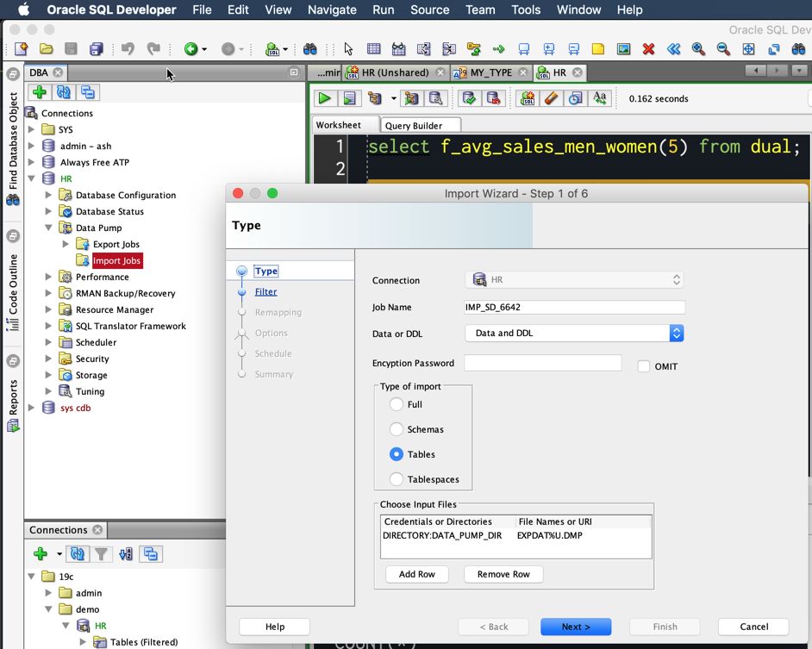Click the New file icon in main toolbar

[22, 48]
